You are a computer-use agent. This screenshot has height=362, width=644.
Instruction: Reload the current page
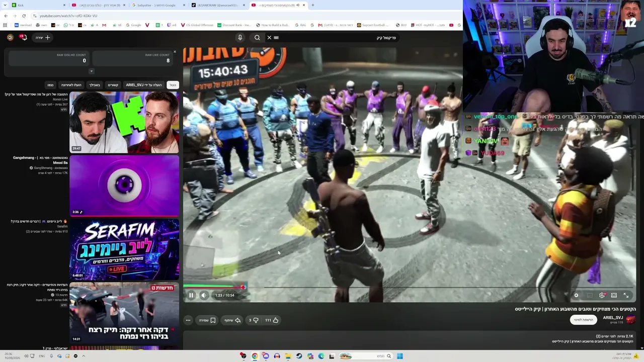(x=24, y=16)
